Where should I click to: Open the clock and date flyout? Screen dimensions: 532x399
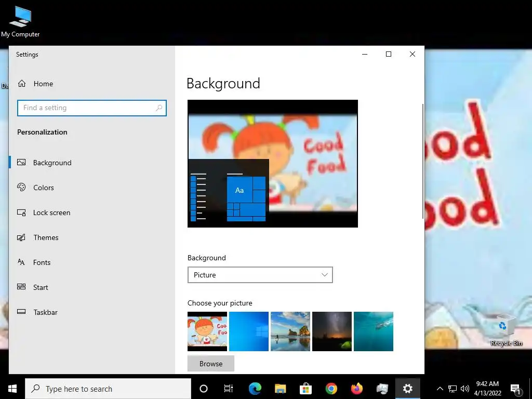(x=487, y=389)
